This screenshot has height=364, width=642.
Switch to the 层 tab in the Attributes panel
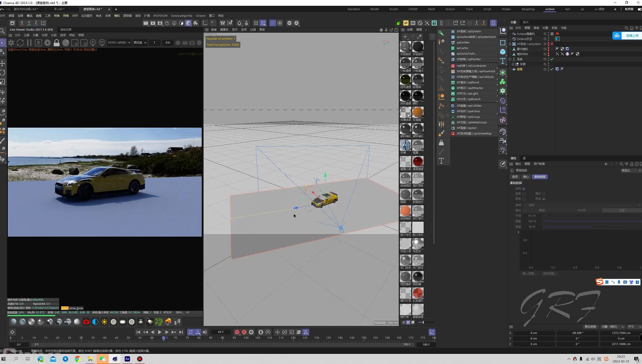[524, 158]
